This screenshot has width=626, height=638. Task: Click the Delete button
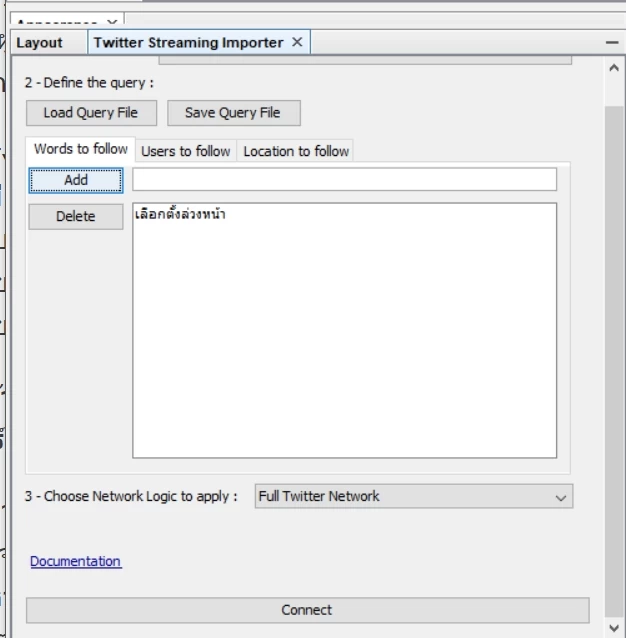(76, 216)
